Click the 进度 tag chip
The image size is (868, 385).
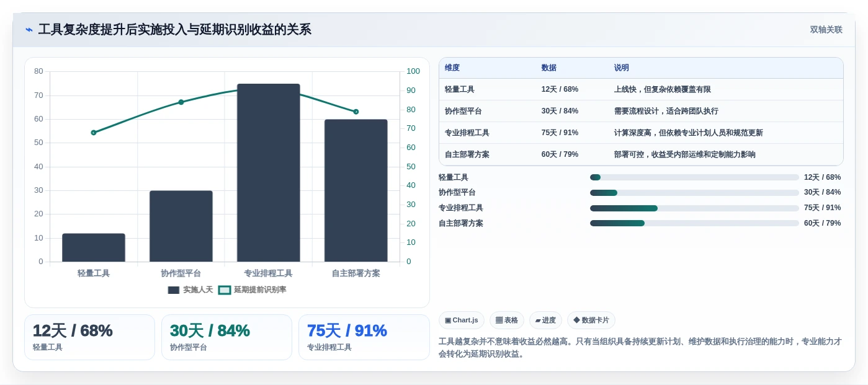pos(545,321)
